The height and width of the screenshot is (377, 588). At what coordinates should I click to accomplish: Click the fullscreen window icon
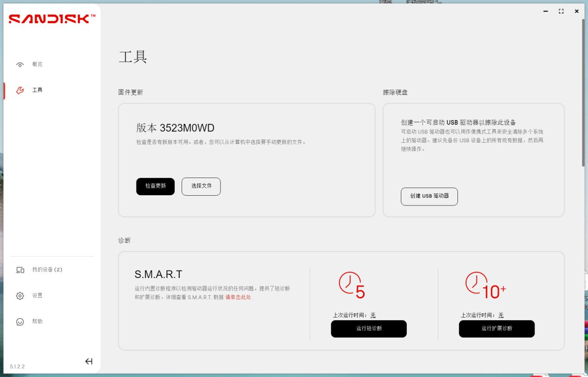coord(561,11)
